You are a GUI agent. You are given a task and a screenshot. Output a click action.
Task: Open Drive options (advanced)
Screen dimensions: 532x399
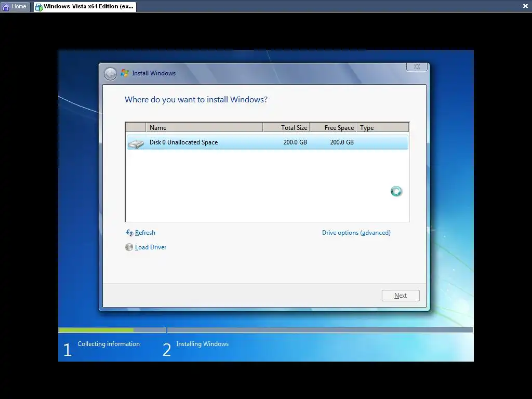point(356,233)
